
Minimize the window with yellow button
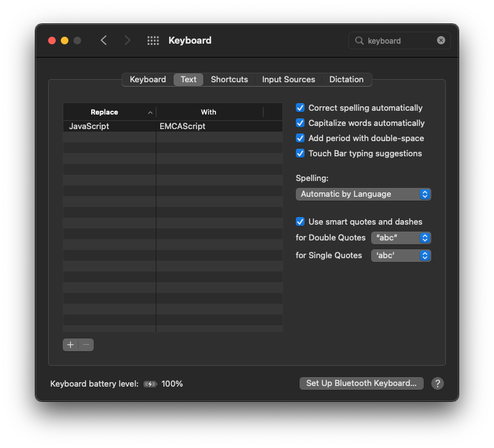65,40
